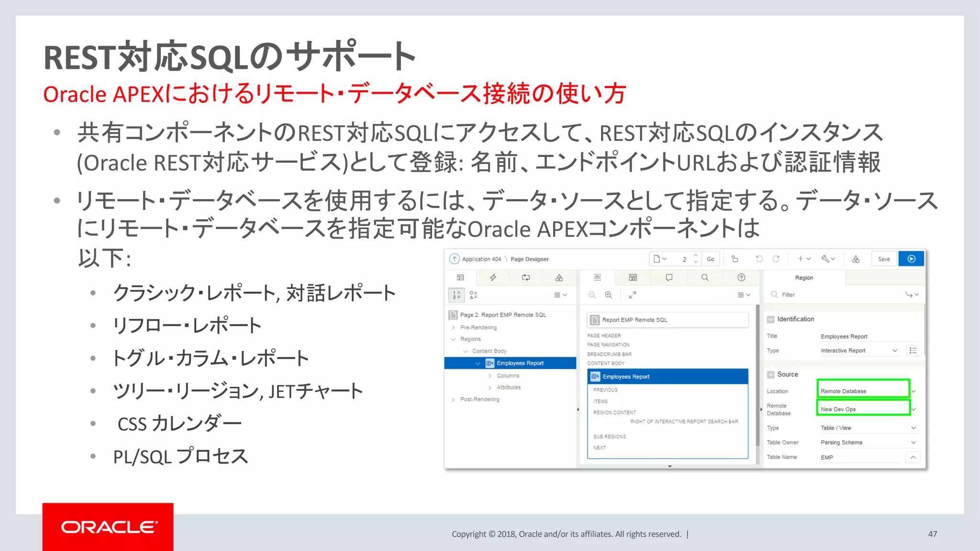Viewport: 980px width, 551px height.
Task: Click the Save button
Action: coord(884,259)
